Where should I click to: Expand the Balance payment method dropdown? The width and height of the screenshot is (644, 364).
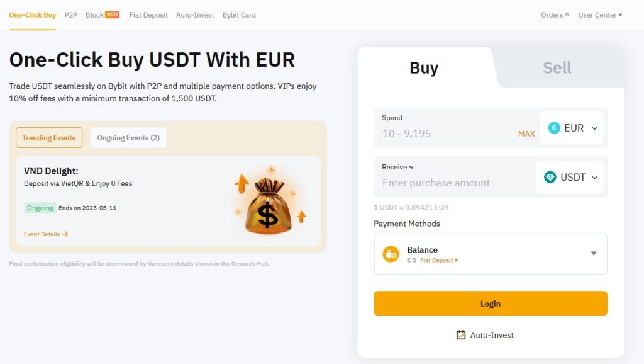(593, 254)
